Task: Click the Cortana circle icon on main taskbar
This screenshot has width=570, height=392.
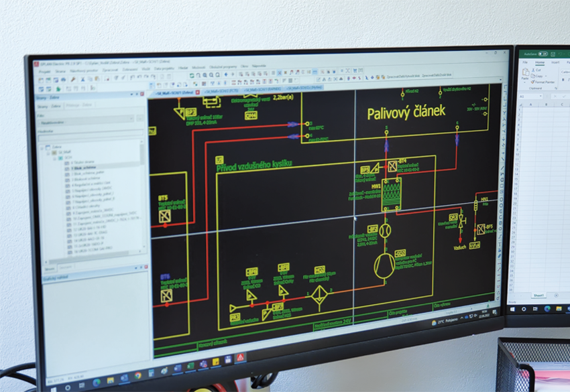Action: pyautogui.click(x=68, y=387)
